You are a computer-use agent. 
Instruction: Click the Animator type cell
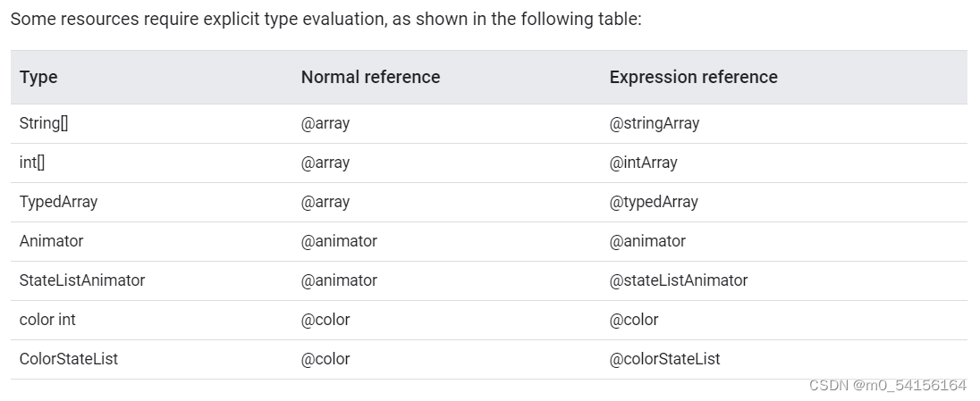pos(51,241)
